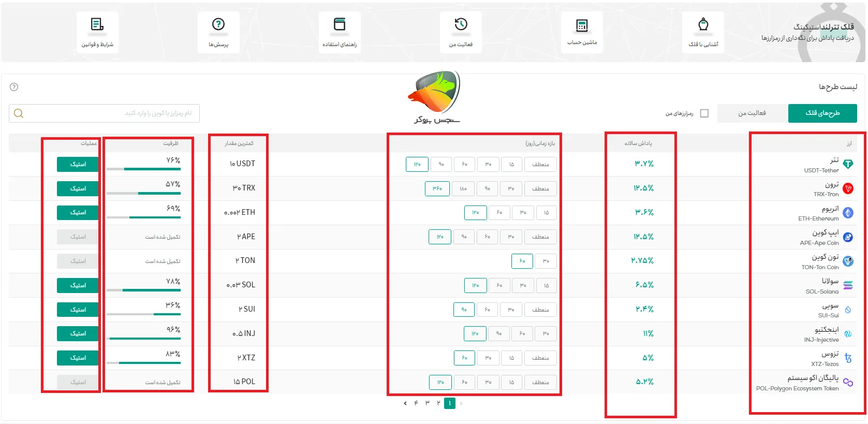868x424 pixels.
Task: Click the stake button for Solana
Action: tap(78, 285)
